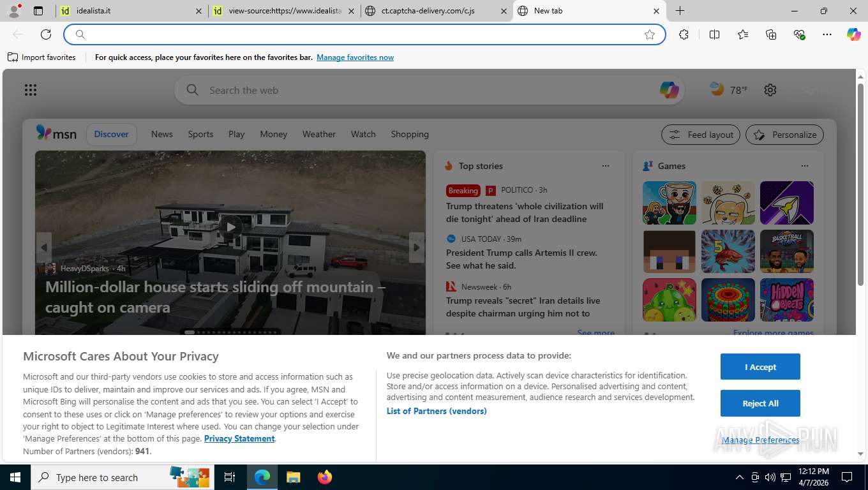Play the sliding house video

tap(230, 226)
